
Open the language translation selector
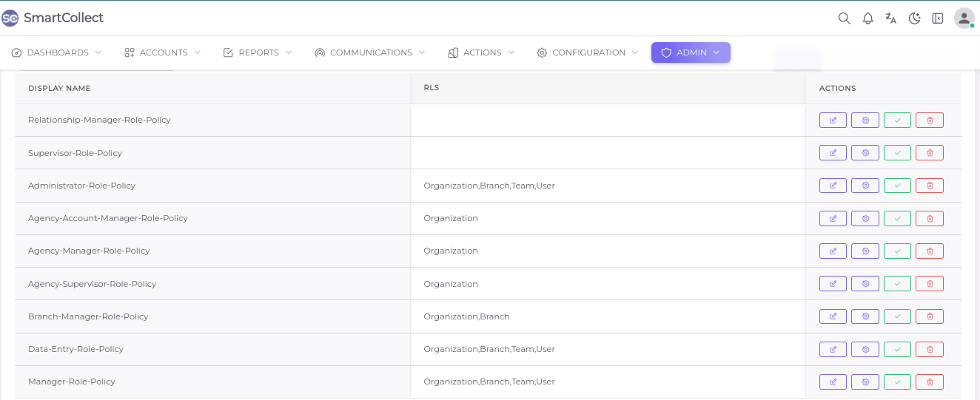(x=891, y=18)
